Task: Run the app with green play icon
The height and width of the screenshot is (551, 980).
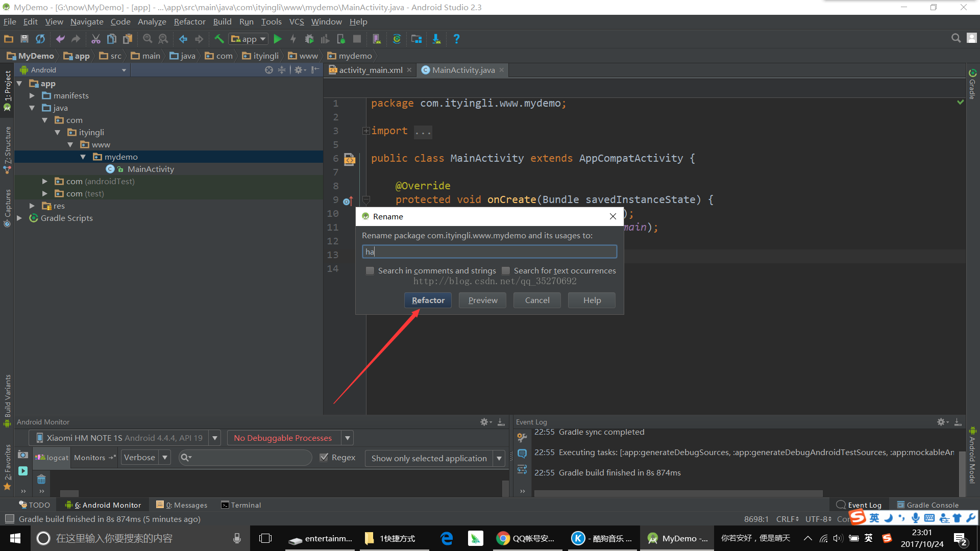Action: pos(278,39)
